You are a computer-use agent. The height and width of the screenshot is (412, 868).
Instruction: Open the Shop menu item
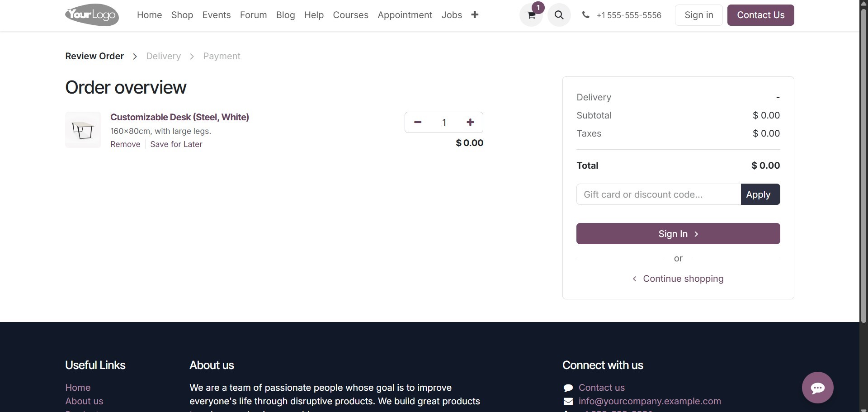click(182, 15)
